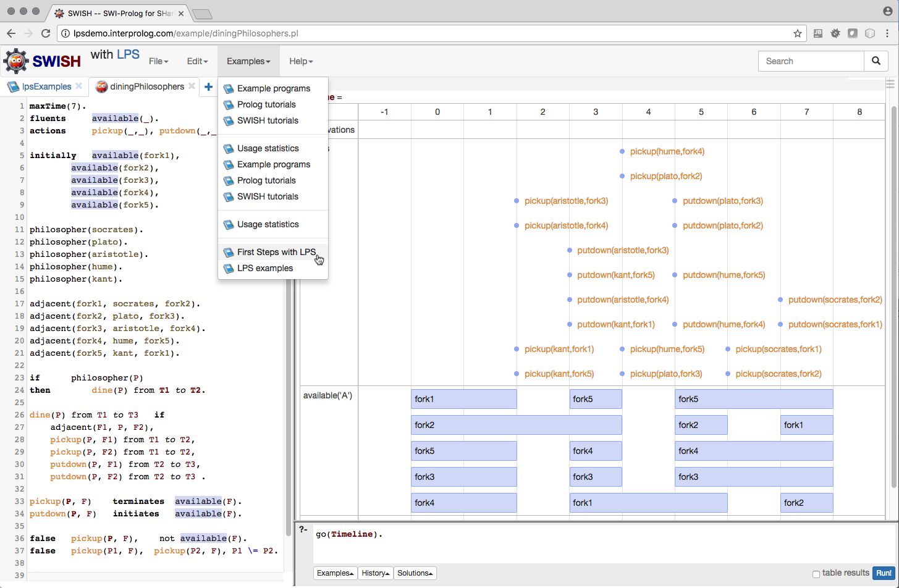
Task: Click the pickup(socrates,fork1) timeline event
Action: click(779, 349)
